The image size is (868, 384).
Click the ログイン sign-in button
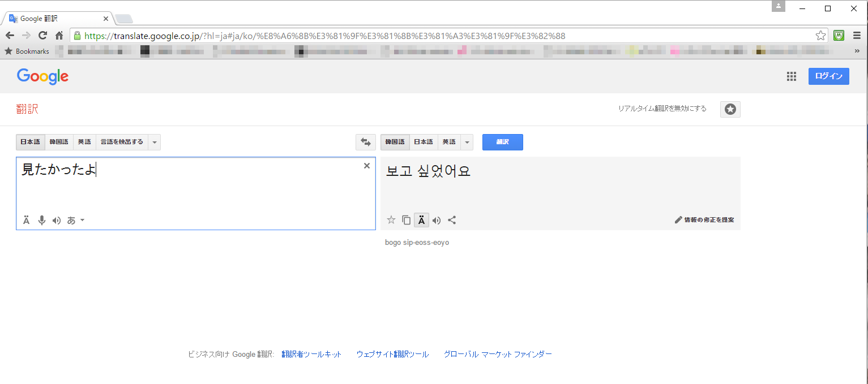[x=829, y=76]
